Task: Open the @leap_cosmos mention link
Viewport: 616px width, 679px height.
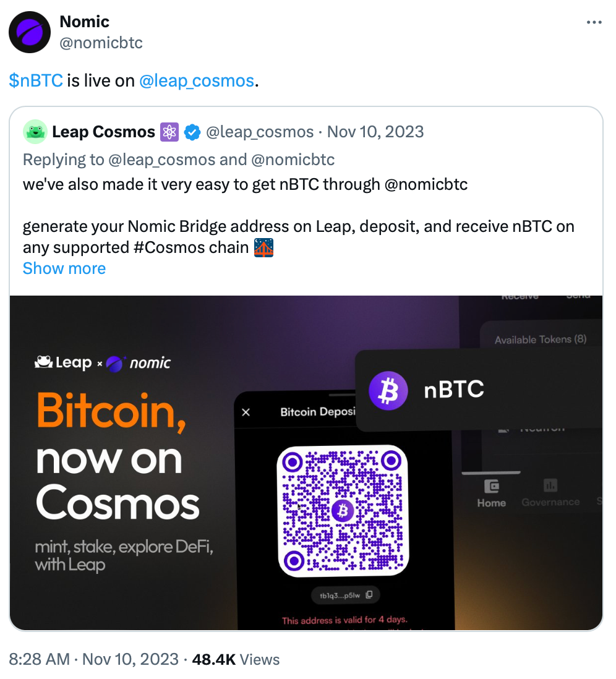Action: click(x=197, y=80)
